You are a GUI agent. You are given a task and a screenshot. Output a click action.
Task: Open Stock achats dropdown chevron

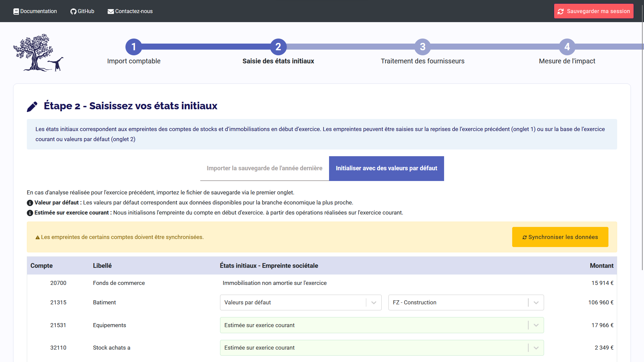coord(536,348)
